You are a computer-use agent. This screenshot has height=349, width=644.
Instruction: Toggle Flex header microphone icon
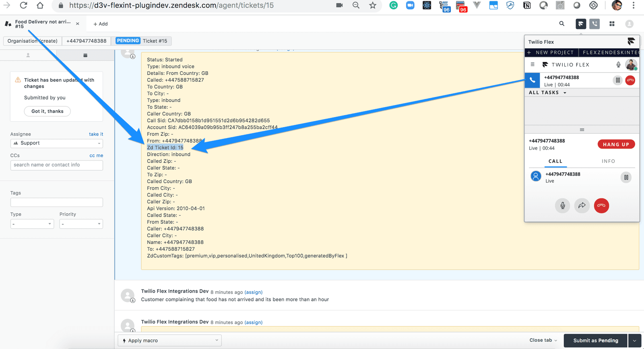tap(619, 64)
